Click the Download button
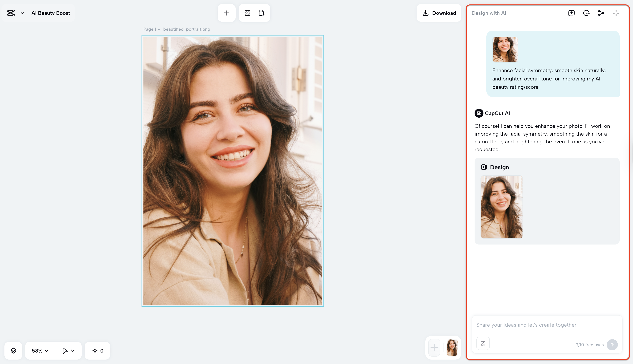This screenshot has height=364, width=633. coord(439,13)
